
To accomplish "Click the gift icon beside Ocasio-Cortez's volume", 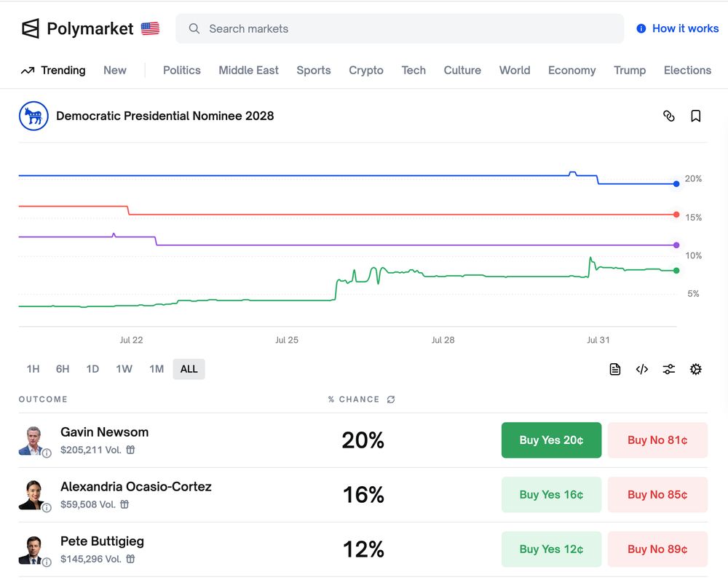I will click(x=124, y=504).
